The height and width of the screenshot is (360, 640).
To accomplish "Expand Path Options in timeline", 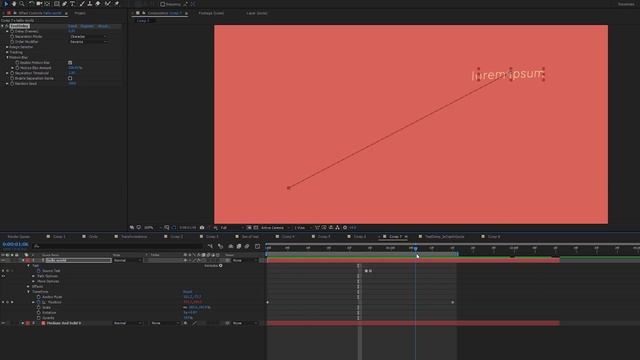I will (x=33, y=276).
